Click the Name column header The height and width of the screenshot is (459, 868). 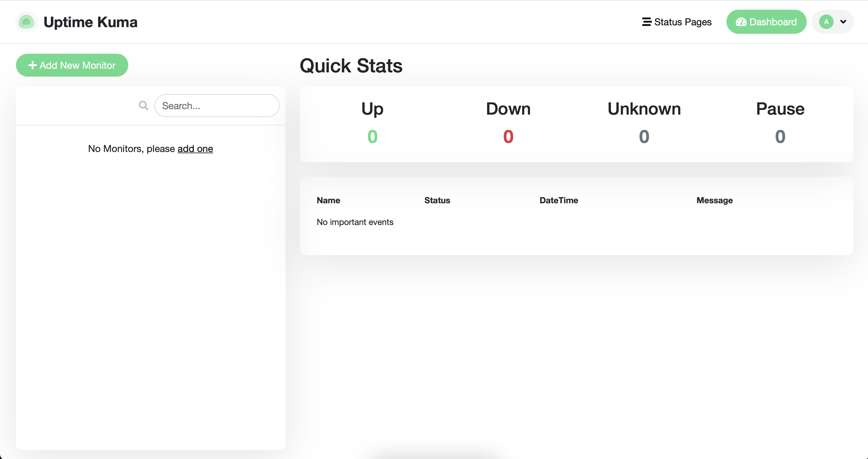click(x=328, y=200)
